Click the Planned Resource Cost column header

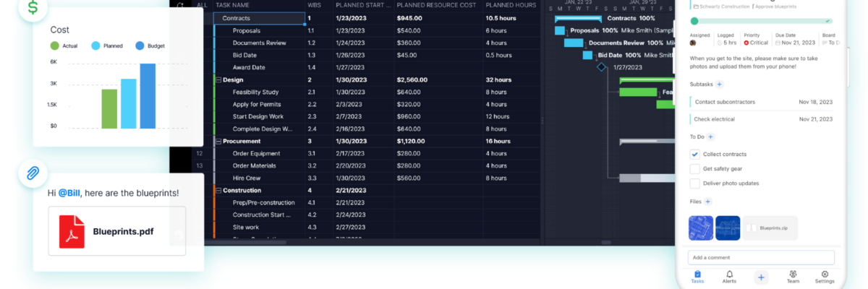(436, 5)
